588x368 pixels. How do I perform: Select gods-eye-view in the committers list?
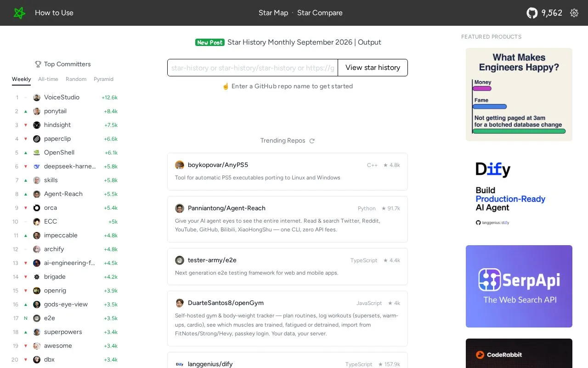pos(66,305)
